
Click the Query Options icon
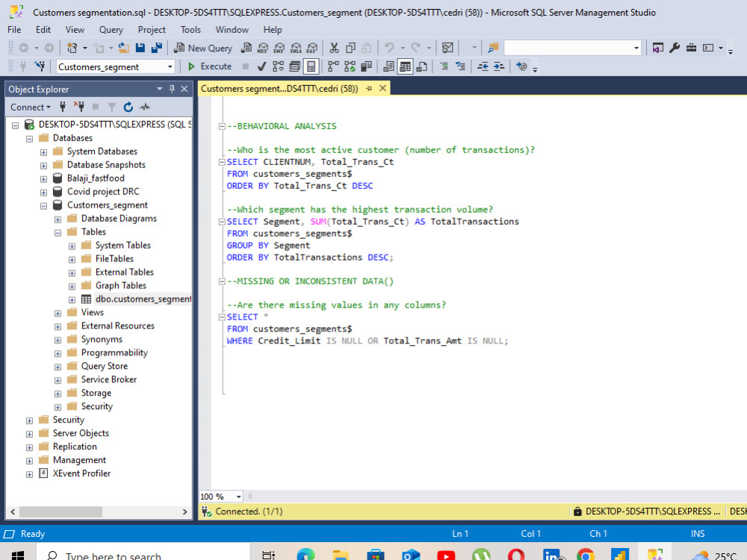(x=295, y=66)
